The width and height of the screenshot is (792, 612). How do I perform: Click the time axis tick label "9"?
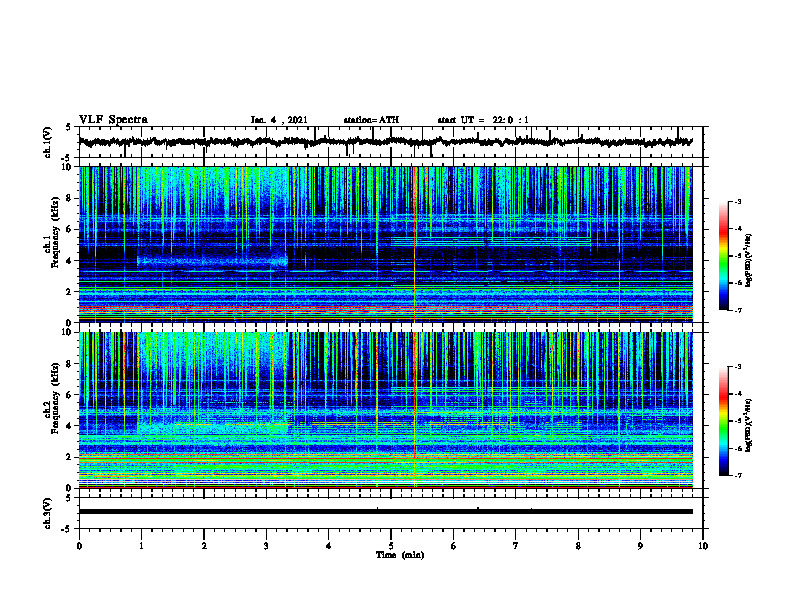point(640,546)
